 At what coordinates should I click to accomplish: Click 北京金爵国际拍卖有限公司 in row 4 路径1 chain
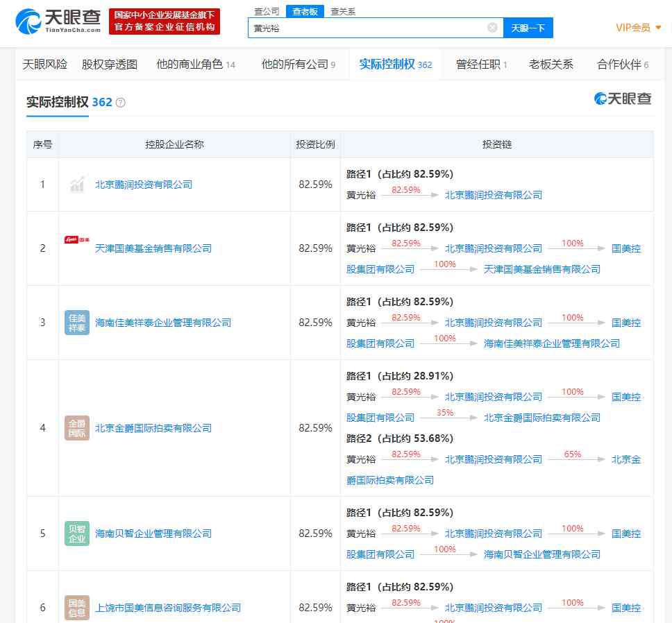point(541,418)
